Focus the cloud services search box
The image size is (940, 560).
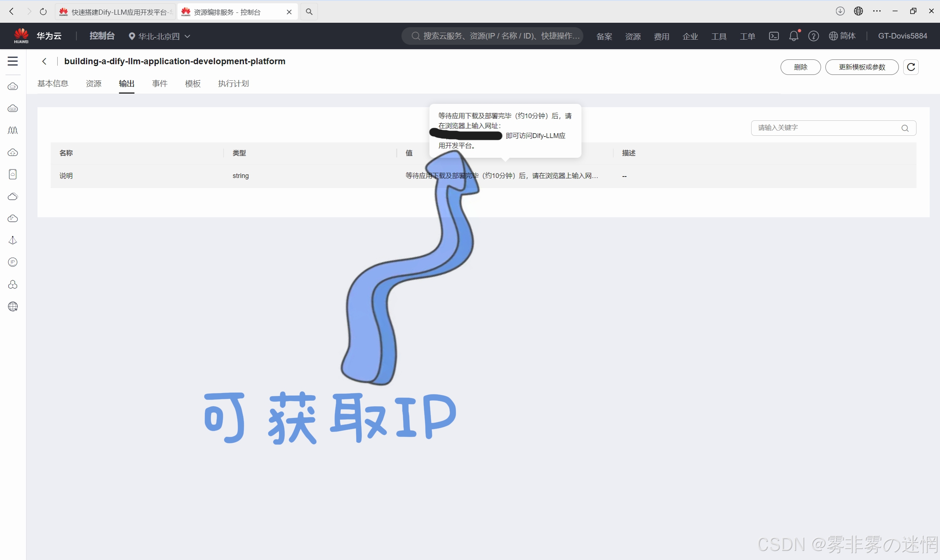tap(492, 36)
